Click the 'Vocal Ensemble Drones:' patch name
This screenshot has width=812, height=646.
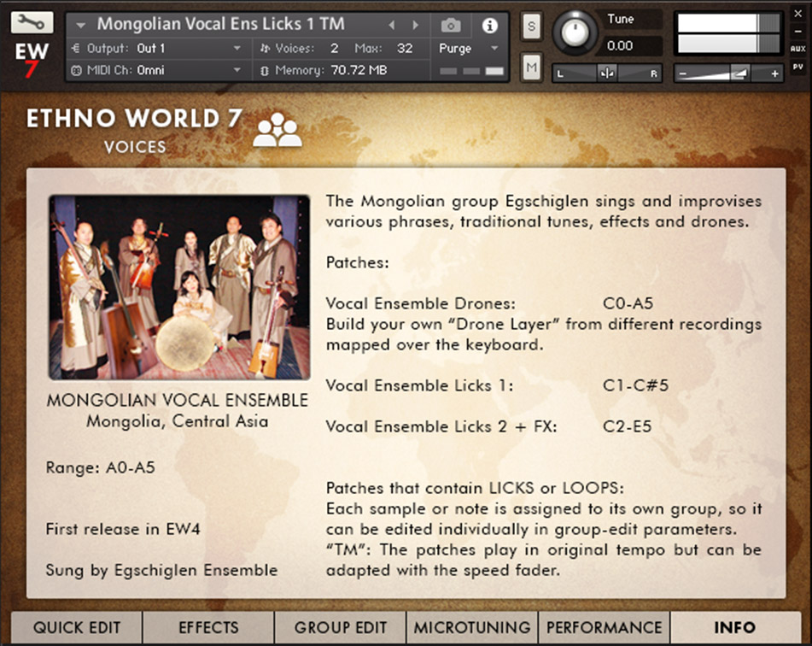tap(420, 303)
